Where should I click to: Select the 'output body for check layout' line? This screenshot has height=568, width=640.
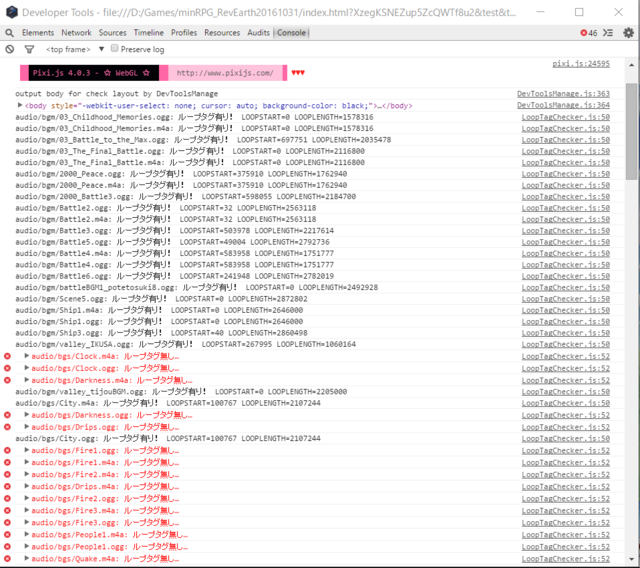tap(117, 94)
